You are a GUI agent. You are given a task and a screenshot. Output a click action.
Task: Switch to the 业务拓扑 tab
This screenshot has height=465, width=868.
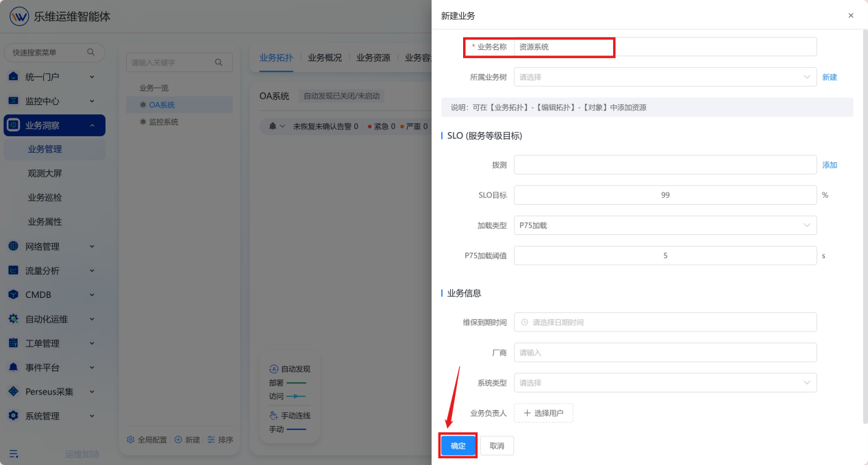[x=276, y=58]
